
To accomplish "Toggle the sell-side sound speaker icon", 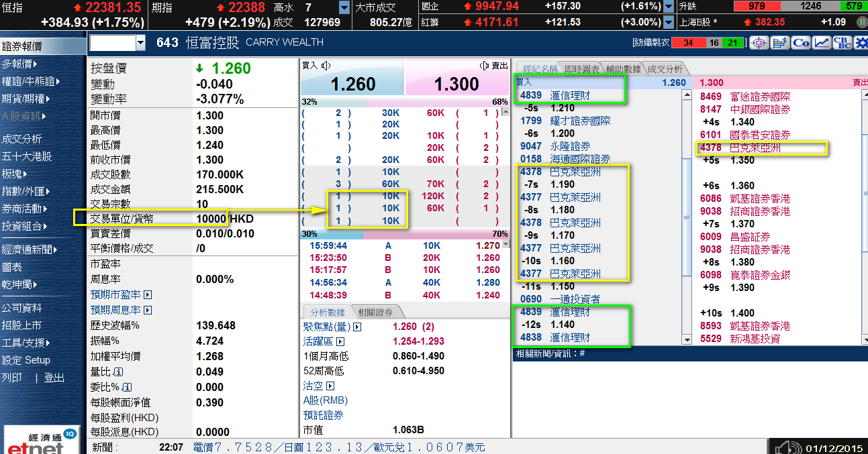I will (485, 66).
